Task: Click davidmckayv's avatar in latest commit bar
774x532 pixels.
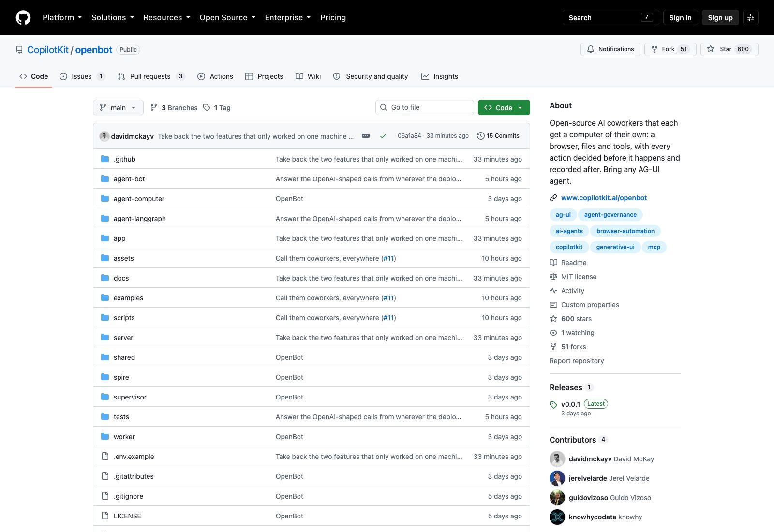Action: pos(104,136)
